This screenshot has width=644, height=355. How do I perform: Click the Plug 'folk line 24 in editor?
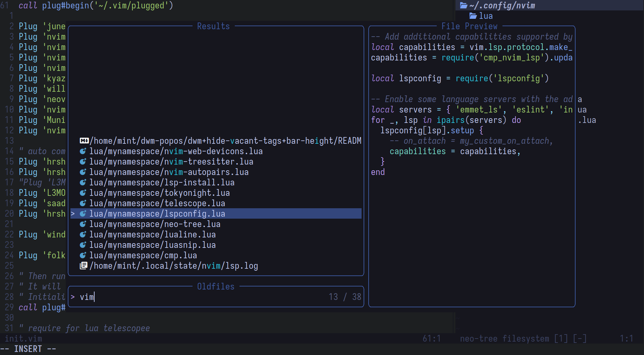(42, 255)
